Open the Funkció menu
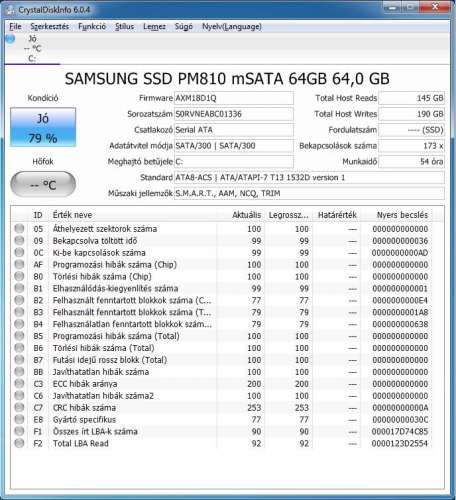 (92, 26)
